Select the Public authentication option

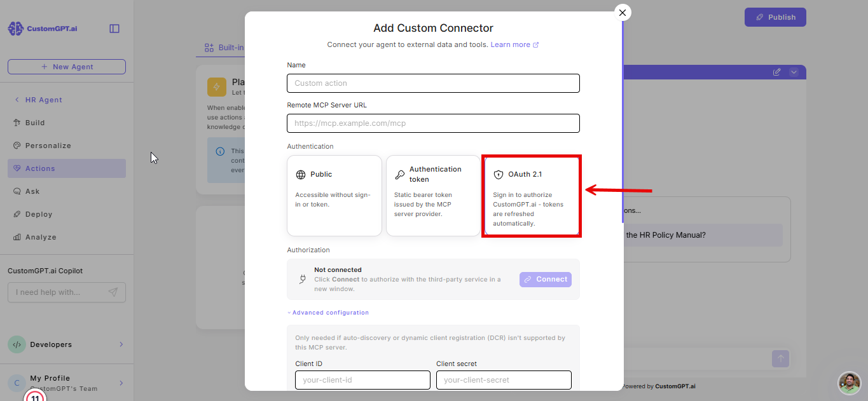(x=334, y=196)
